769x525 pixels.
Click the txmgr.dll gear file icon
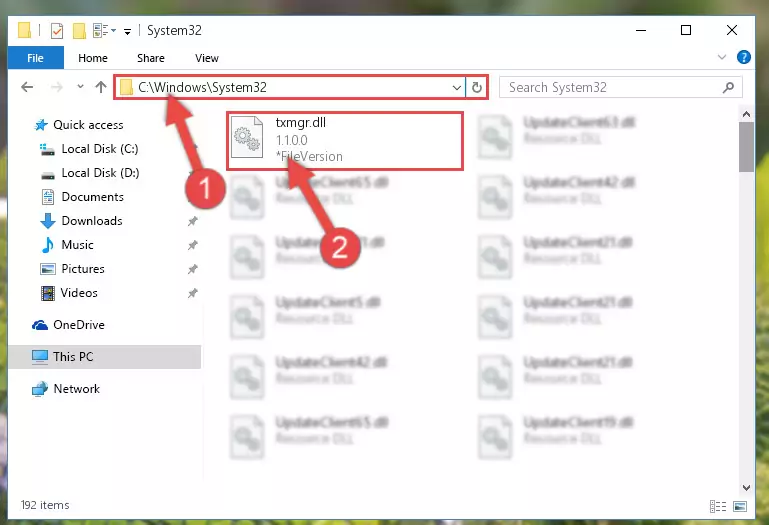247,137
